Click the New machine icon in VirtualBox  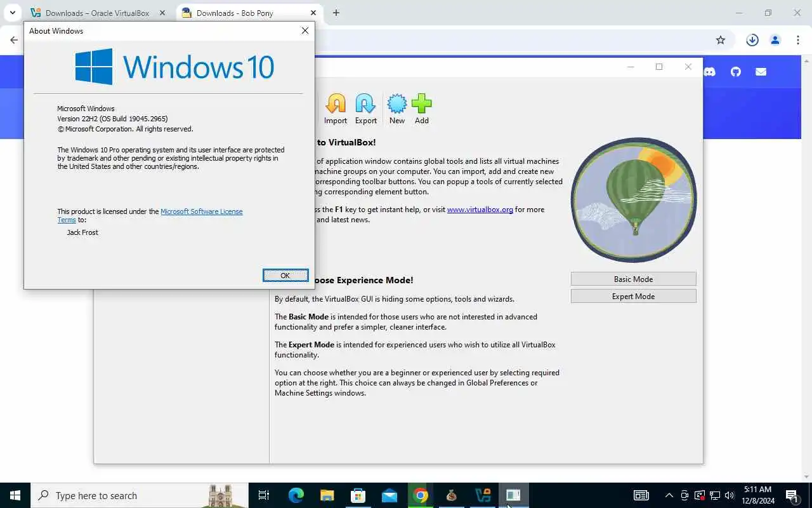tap(397, 109)
